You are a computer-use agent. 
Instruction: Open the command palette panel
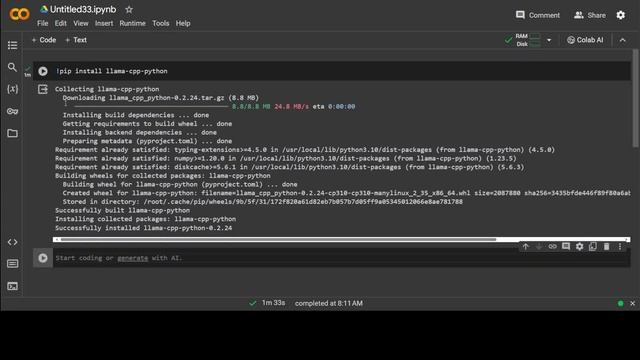coord(12,264)
